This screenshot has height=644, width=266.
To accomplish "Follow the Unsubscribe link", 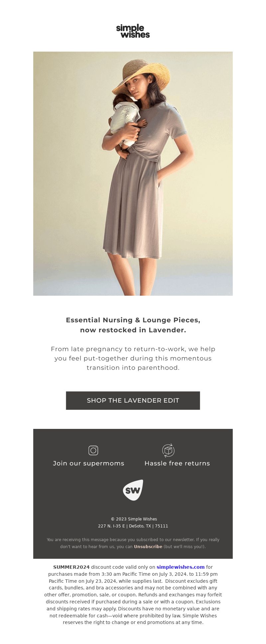I will coord(148,546).
